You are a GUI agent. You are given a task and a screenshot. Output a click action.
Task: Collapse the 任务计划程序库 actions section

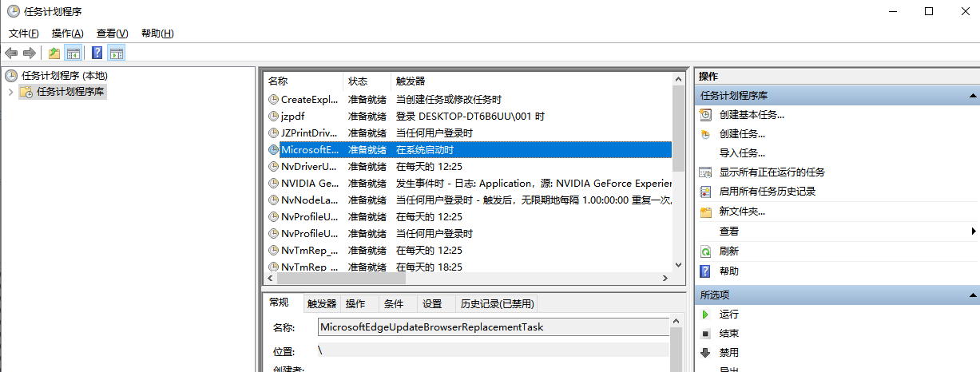pyautogui.click(x=974, y=95)
